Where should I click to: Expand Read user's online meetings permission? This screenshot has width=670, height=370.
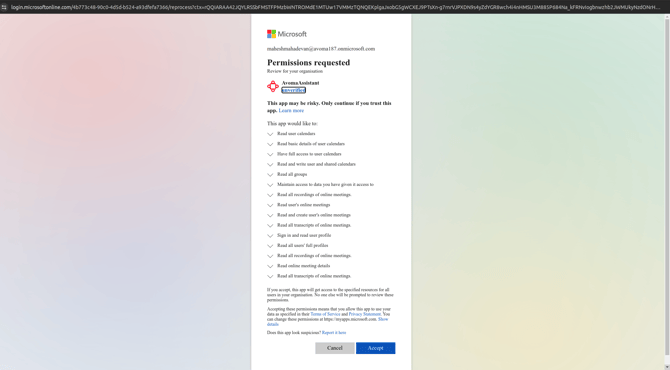(270, 205)
